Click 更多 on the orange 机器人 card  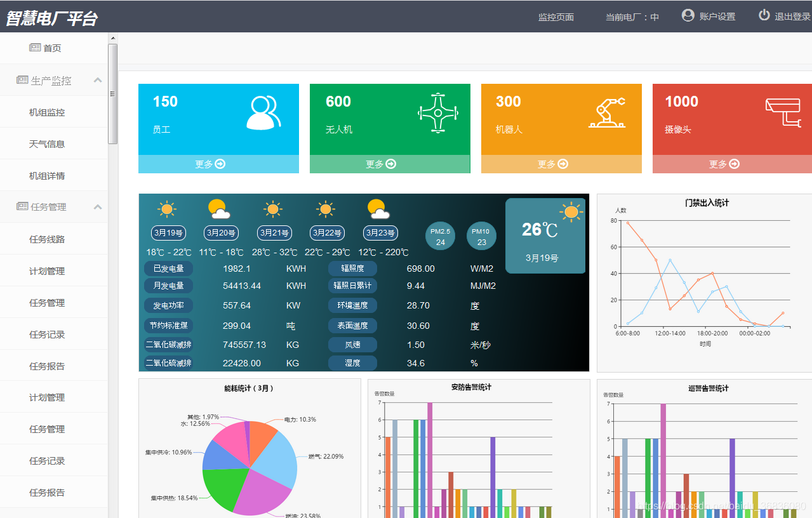click(x=561, y=164)
